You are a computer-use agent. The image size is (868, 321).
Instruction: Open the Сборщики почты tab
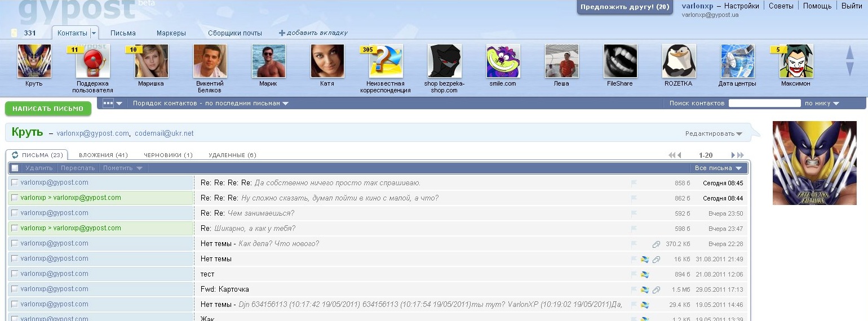pyautogui.click(x=235, y=33)
